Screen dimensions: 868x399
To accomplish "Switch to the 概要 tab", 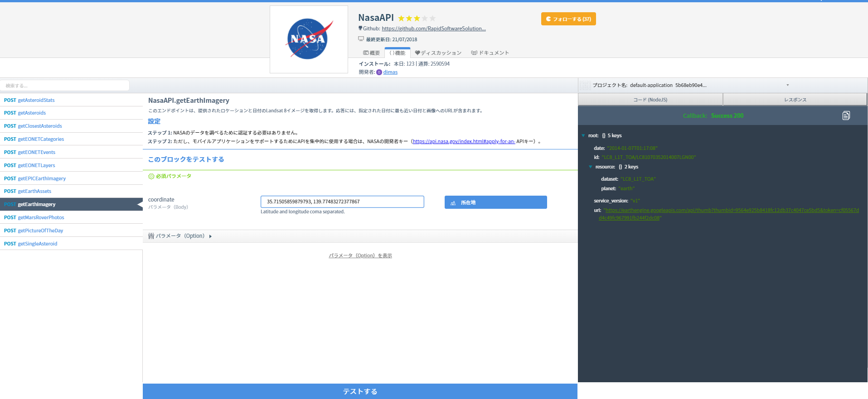I will (372, 53).
